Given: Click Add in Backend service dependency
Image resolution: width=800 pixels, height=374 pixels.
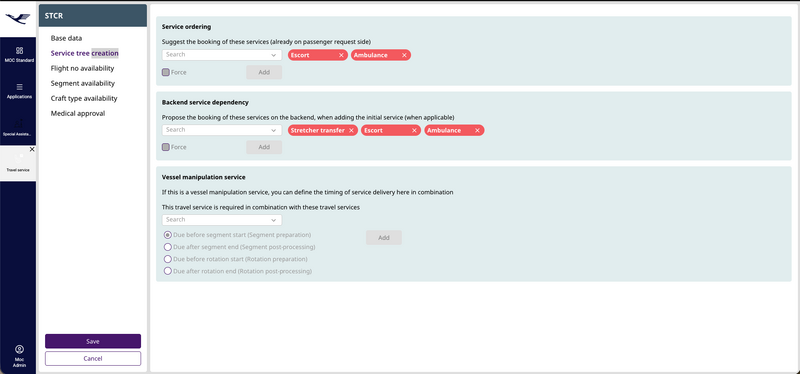Looking at the screenshot, I should click(x=264, y=147).
